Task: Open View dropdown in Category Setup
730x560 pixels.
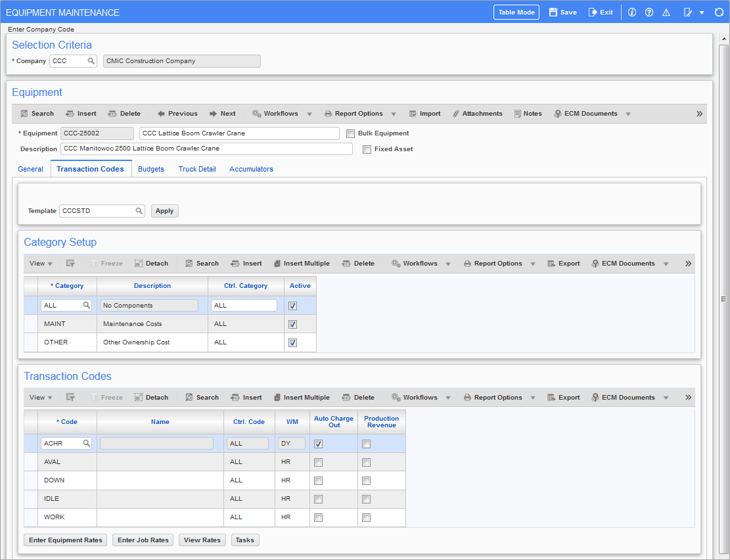Action: [41, 264]
